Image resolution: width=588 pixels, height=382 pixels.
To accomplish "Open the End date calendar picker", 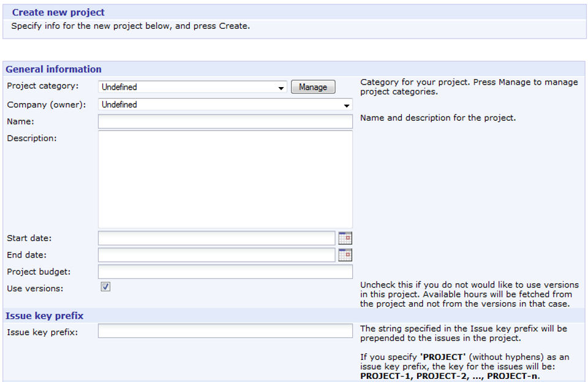I will point(345,255).
